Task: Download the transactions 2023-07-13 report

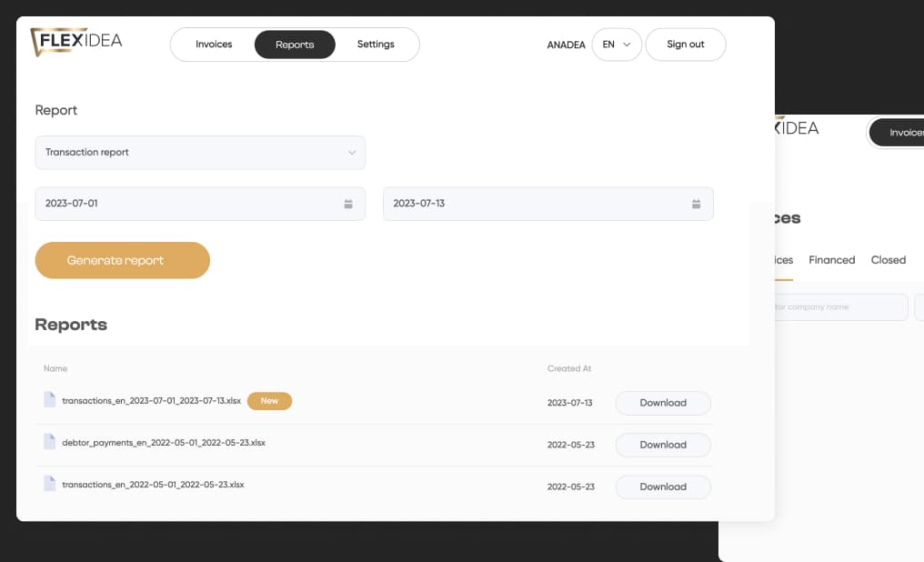Action: point(663,403)
